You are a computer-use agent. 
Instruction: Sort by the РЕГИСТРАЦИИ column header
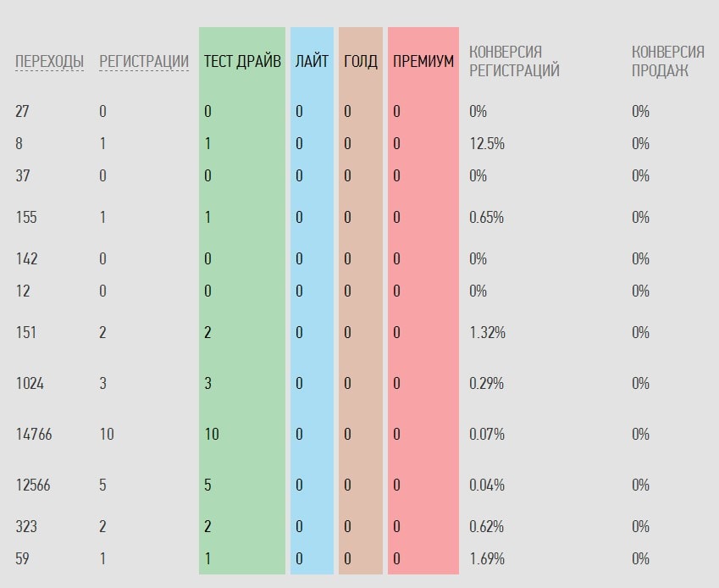[143, 61]
